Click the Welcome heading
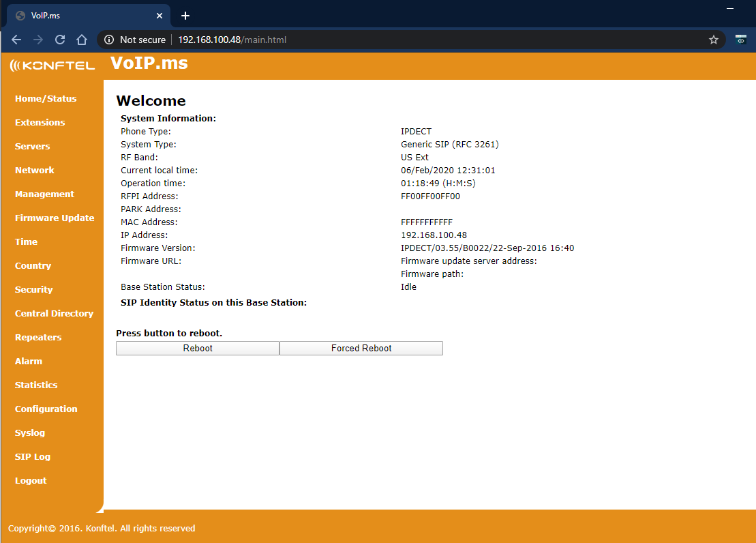 (x=151, y=100)
